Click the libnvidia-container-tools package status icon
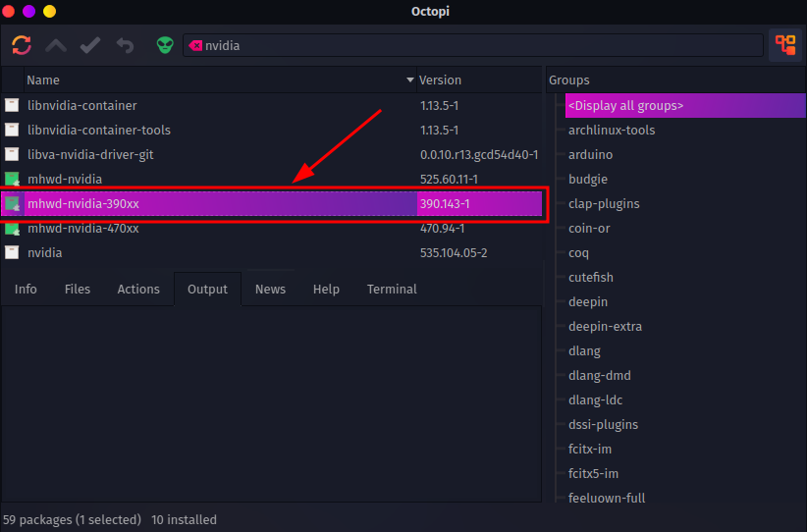This screenshot has width=807, height=532. [12, 130]
